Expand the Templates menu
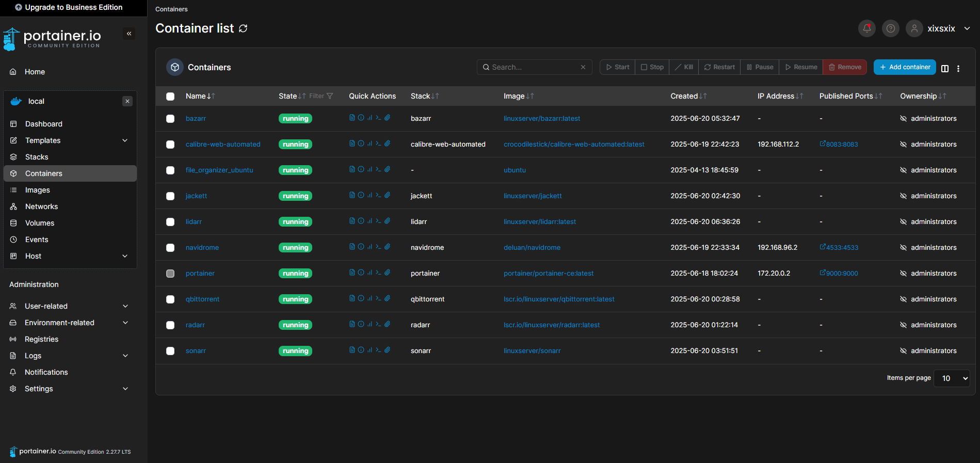This screenshot has height=463, width=980. point(70,140)
